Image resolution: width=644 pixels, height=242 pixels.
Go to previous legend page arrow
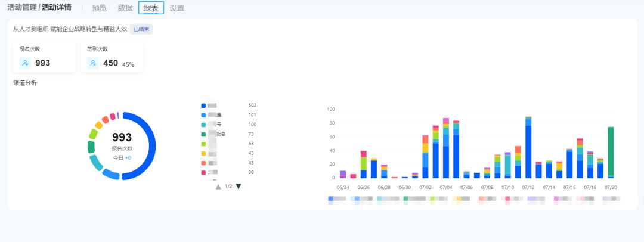tap(218, 187)
